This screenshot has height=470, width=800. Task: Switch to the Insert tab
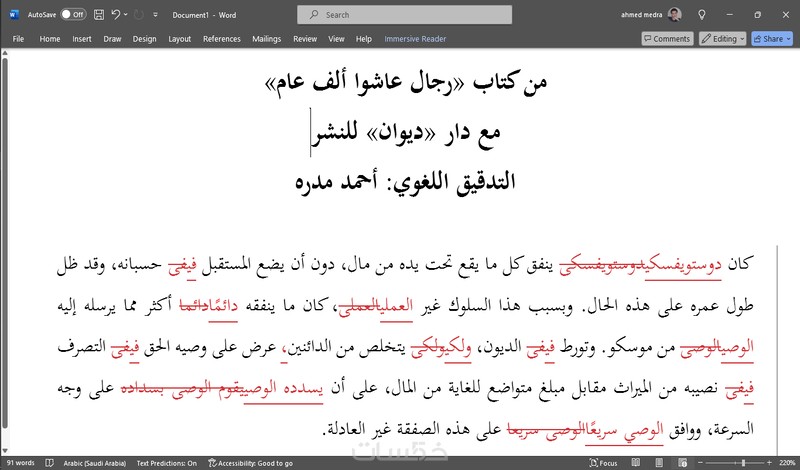click(x=82, y=39)
